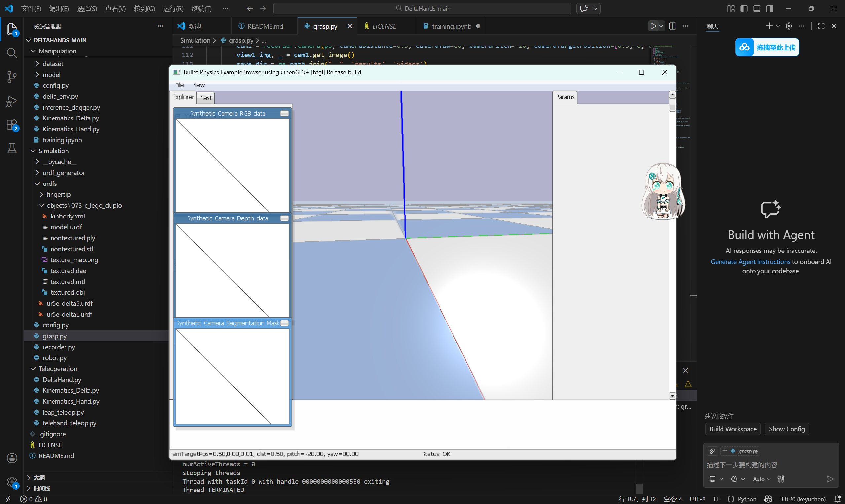Open the Testing flask icon
845x504 pixels.
(12, 149)
